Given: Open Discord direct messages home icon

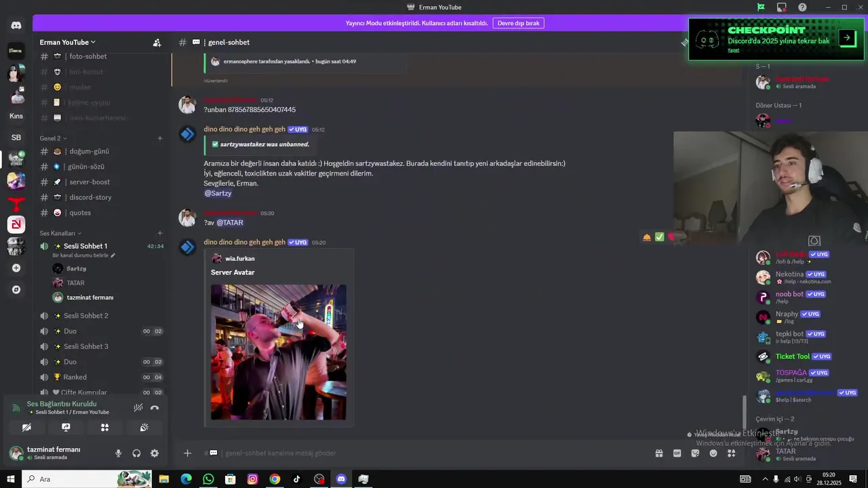Looking at the screenshot, I should 16,26.
